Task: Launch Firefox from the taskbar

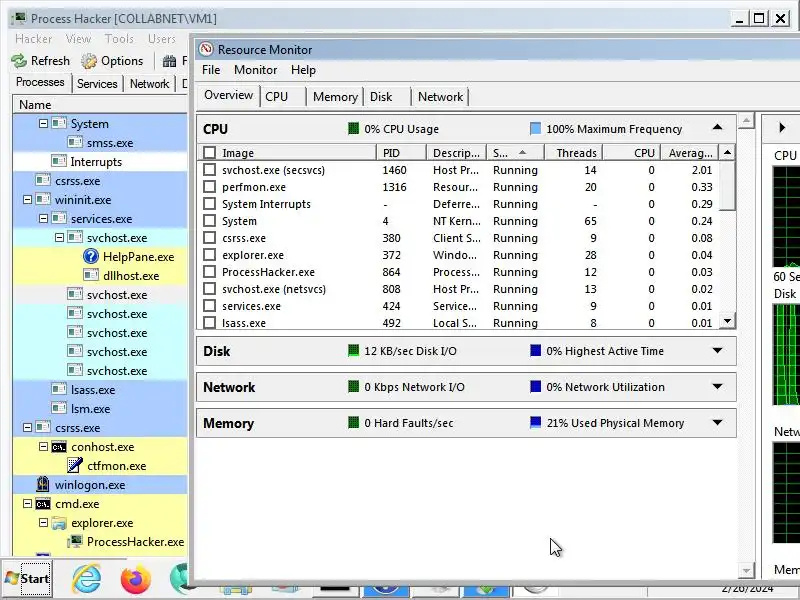Action: [x=136, y=579]
